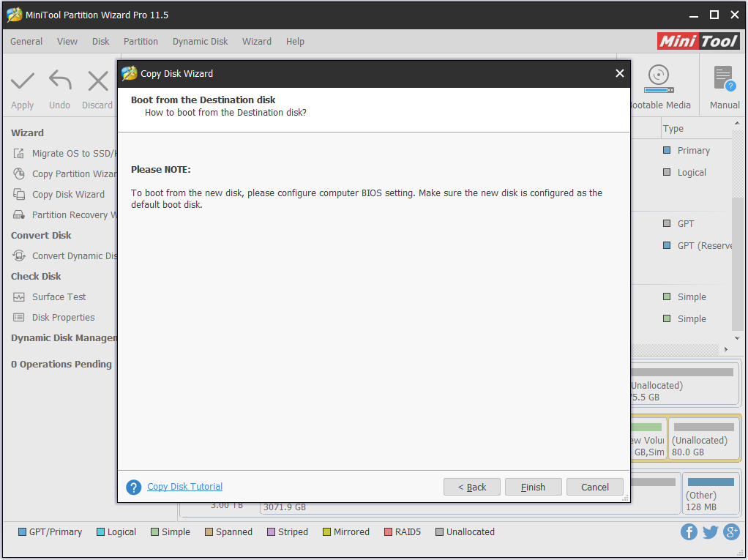748x560 pixels.
Task: Open the Wizard menu
Action: tap(257, 42)
